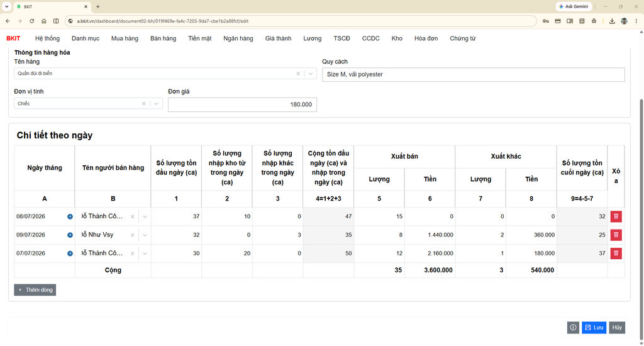644x346 pixels.
Task: Open the browser home page
Action: (44, 21)
